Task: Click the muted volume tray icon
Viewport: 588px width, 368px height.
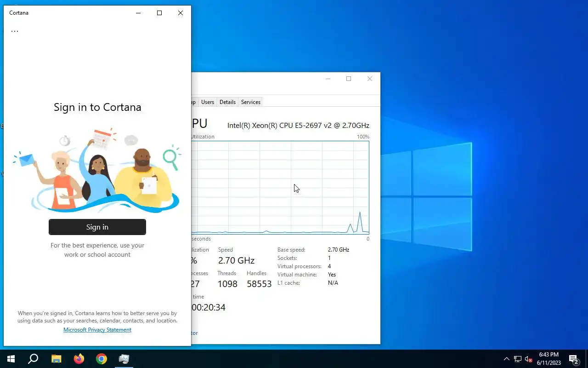Action: 528,359
